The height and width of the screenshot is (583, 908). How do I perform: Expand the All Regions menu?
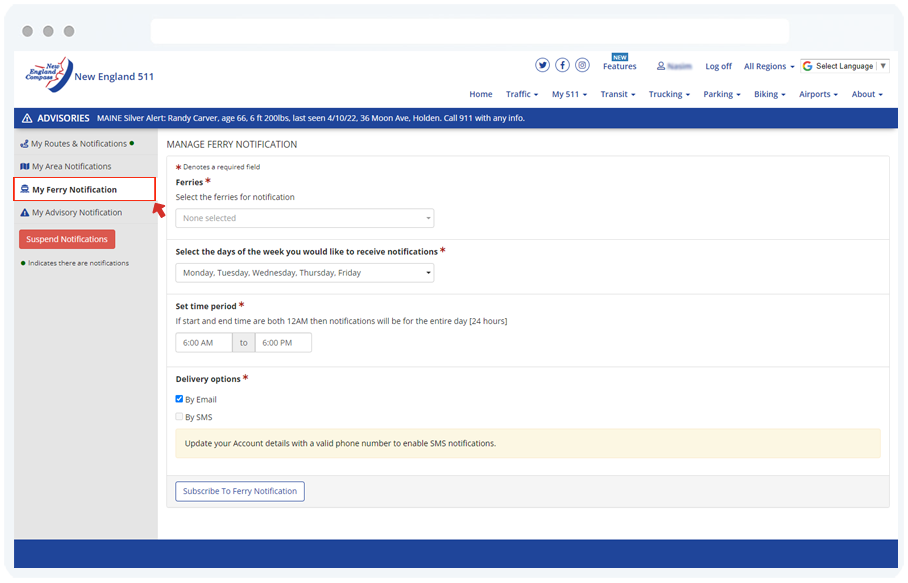(768, 66)
